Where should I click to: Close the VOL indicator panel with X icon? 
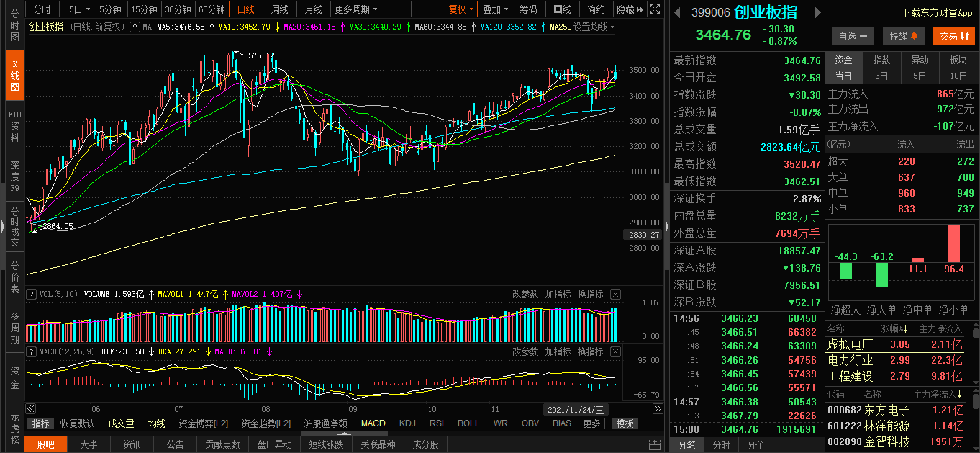615,294
